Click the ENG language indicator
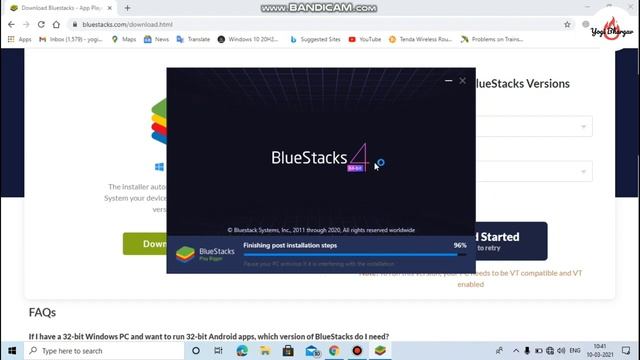This screenshot has height=360, width=640. pos(575,351)
